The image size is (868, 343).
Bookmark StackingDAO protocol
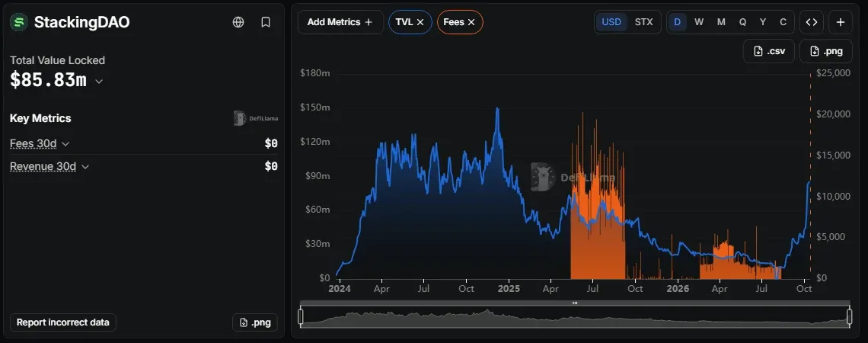coord(266,22)
